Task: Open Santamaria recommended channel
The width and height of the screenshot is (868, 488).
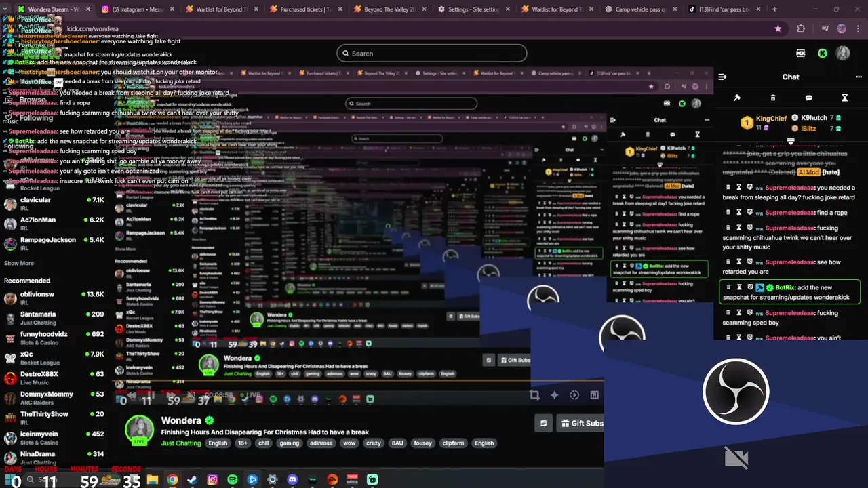Action: pos(54,318)
